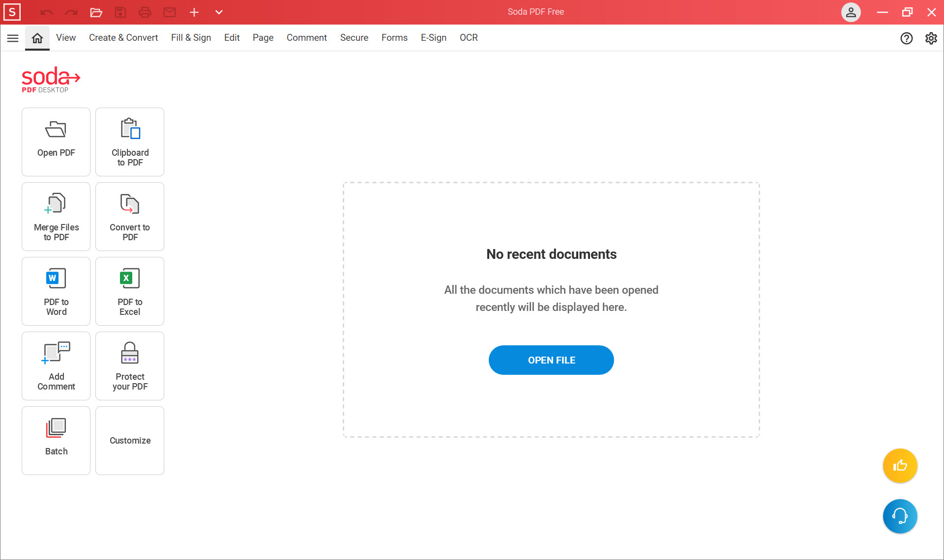Open the View tab
Screen dimensions: 944x560
[x=66, y=38]
